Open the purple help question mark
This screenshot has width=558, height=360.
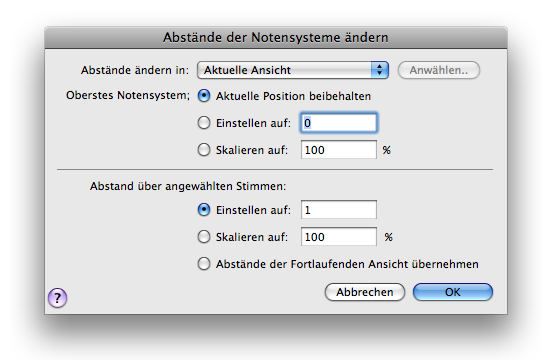[x=58, y=297]
